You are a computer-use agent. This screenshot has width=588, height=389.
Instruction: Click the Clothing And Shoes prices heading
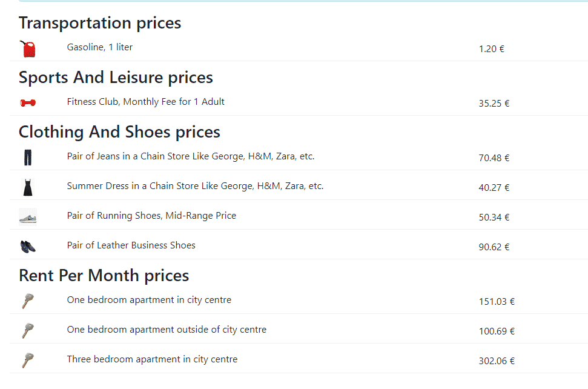(x=120, y=132)
